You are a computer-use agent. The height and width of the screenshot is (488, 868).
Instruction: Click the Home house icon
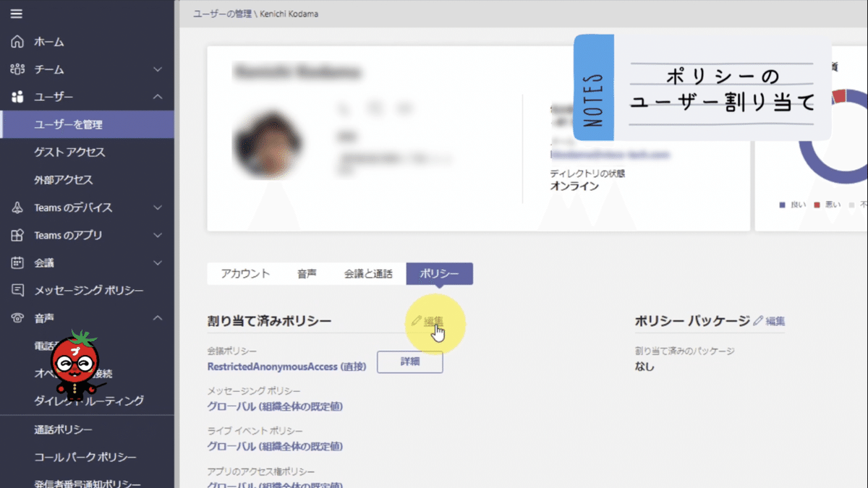(x=18, y=42)
